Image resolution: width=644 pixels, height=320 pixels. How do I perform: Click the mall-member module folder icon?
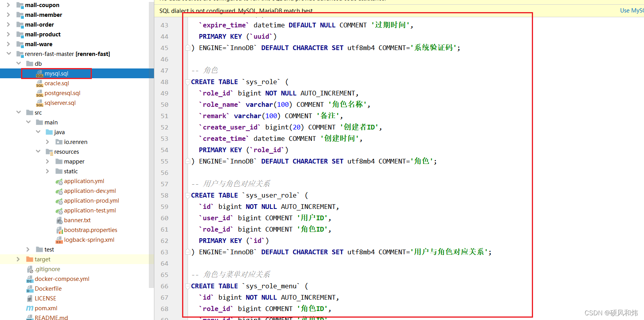(x=20, y=15)
